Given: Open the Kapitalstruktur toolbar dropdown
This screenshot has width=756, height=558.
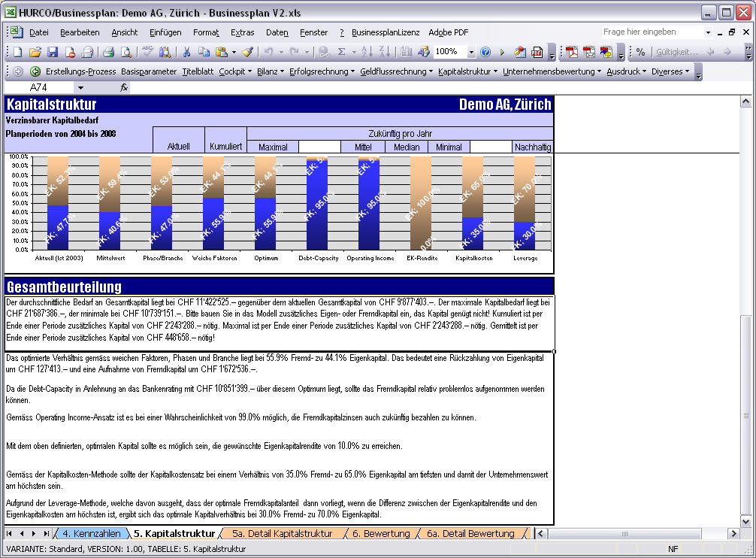Looking at the screenshot, I should click(467, 71).
